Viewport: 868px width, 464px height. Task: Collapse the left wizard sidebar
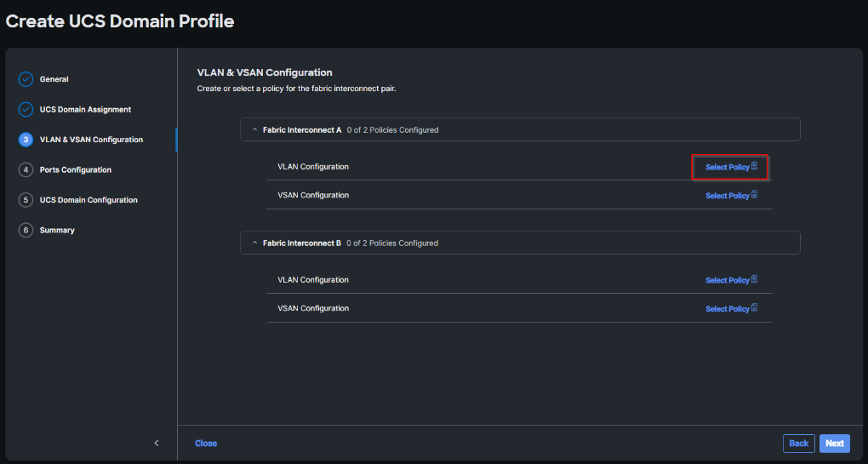(x=157, y=443)
